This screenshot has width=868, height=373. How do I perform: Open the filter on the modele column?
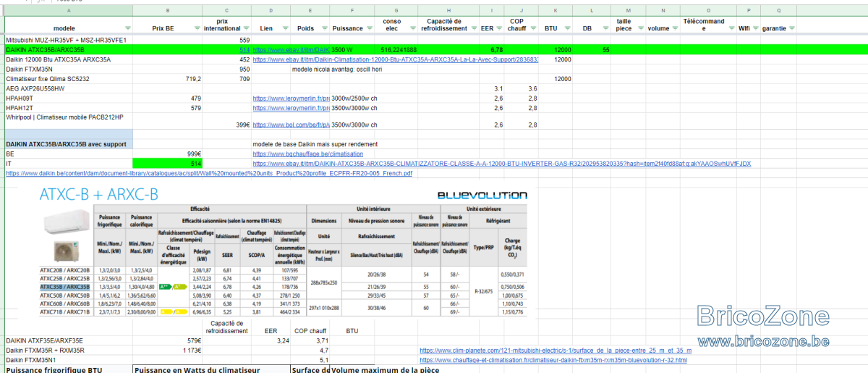127,28
